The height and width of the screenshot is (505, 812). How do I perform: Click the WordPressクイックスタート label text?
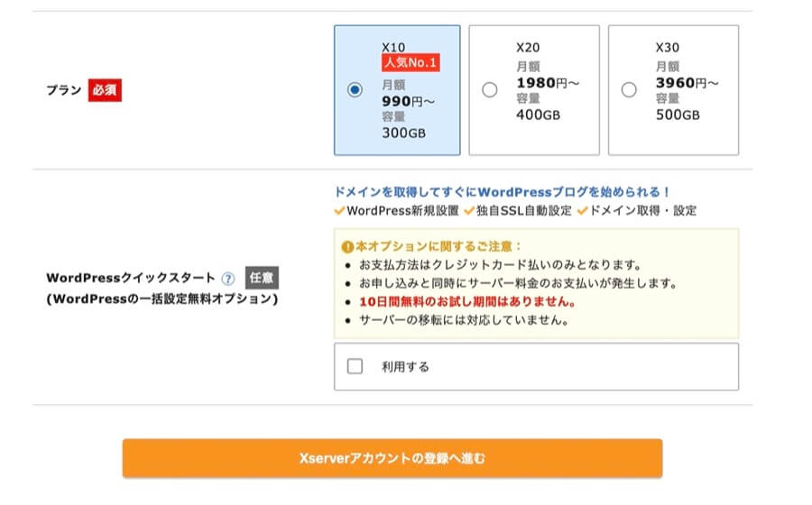click(131, 279)
